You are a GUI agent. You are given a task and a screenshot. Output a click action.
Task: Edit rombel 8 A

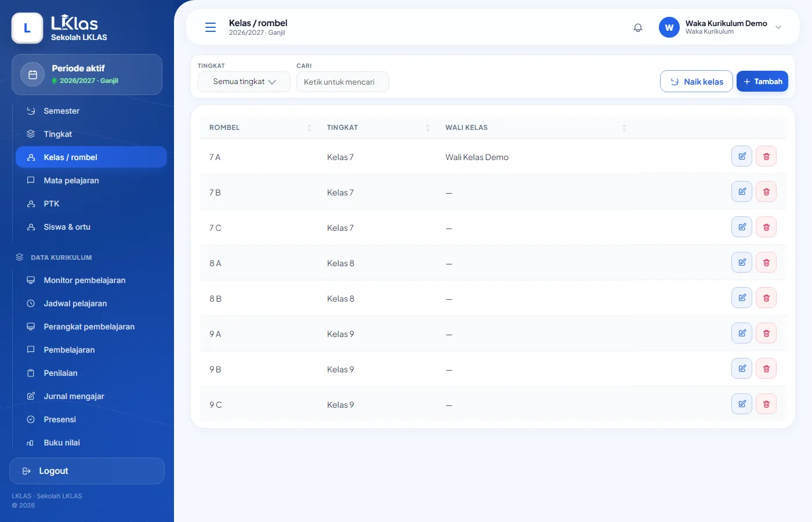pyautogui.click(x=742, y=262)
